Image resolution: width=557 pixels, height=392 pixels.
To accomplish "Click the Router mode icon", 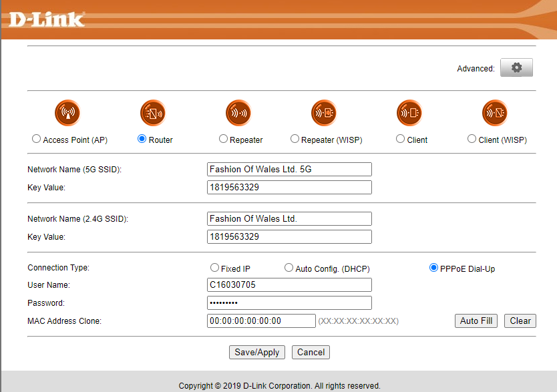I will pyautogui.click(x=153, y=113).
